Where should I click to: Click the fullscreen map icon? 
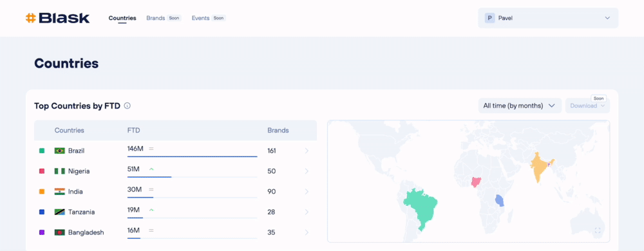[x=598, y=231]
